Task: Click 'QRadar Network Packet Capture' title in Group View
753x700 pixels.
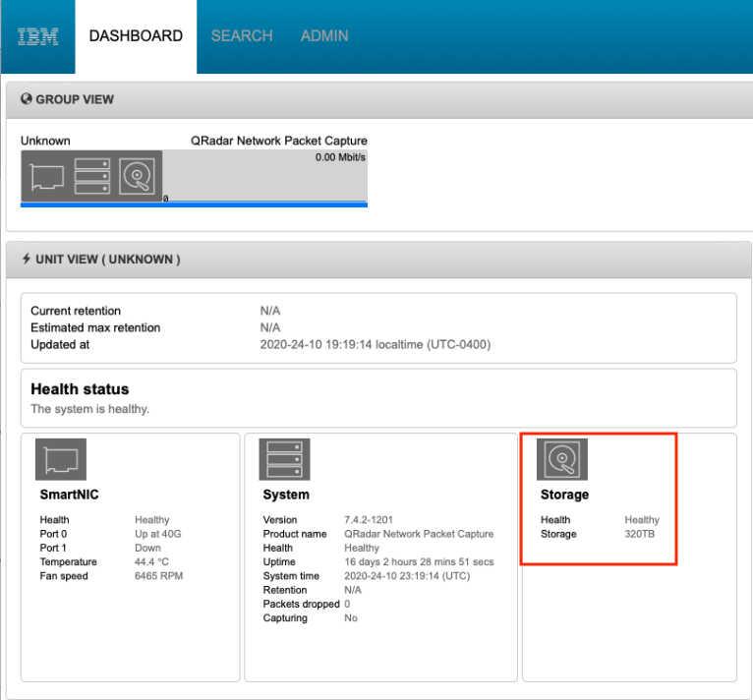Action: (278, 141)
